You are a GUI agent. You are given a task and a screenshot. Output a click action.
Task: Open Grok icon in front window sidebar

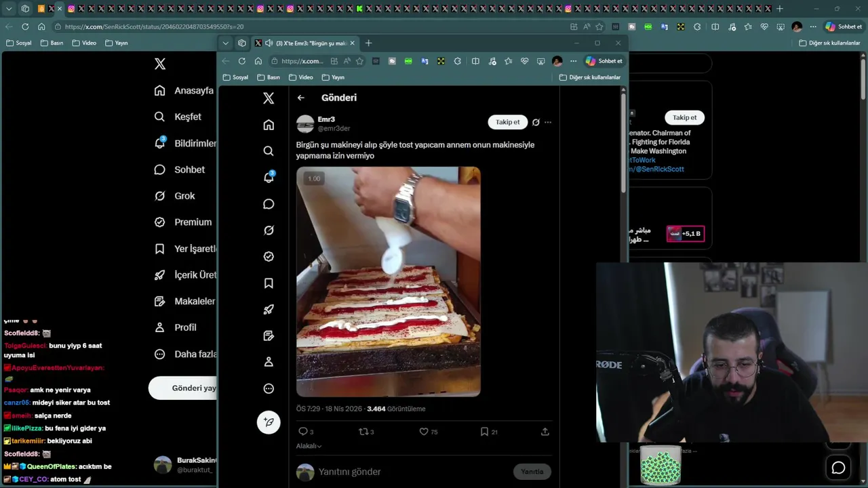[x=269, y=230]
